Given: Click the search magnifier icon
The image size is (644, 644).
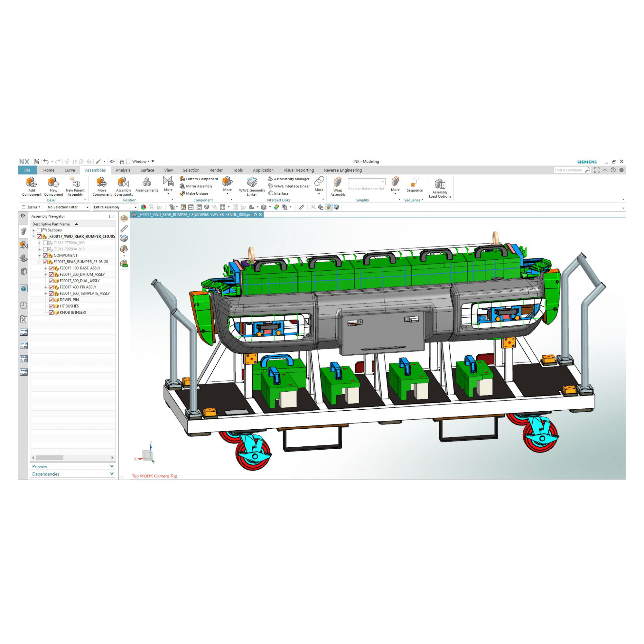Looking at the screenshot, I should (x=588, y=170).
